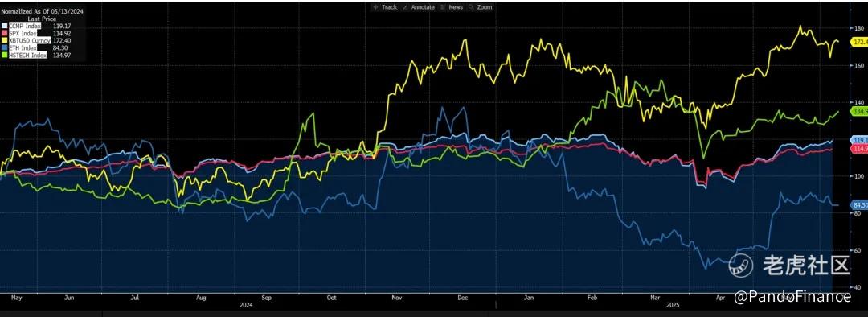
Task: Click the 140 gridline value on price axis
Action: [x=859, y=102]
